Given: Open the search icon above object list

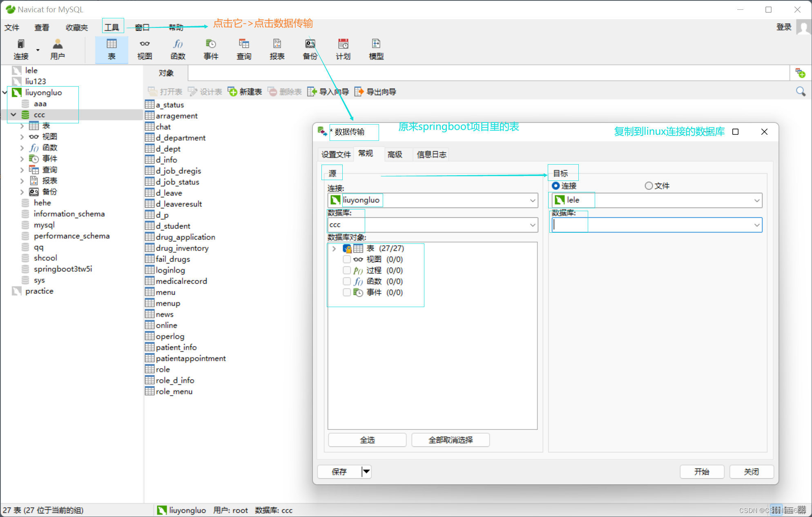Looking at the screenshot, I should (800, 91).
